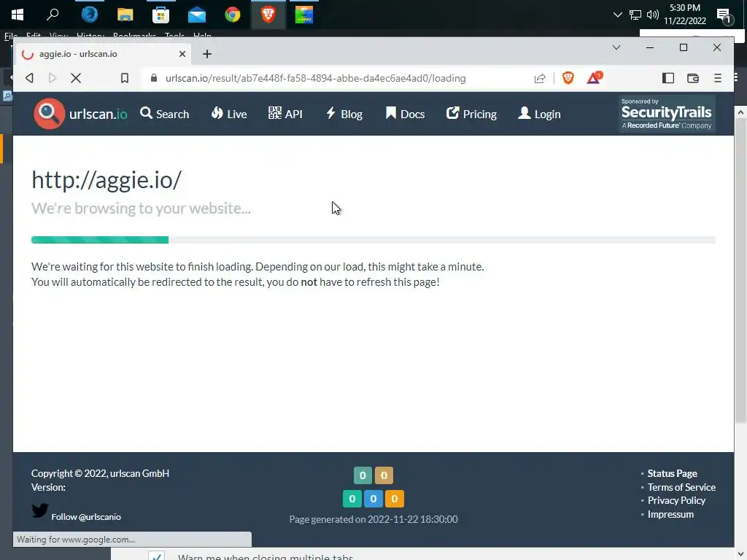Open network status tray icon

pos(635,15)
